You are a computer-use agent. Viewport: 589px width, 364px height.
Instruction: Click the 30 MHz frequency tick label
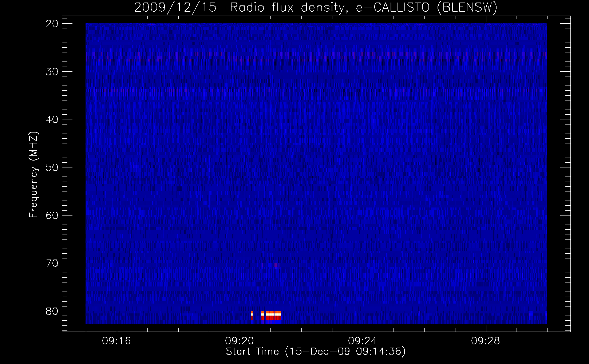tap(52, 71)
